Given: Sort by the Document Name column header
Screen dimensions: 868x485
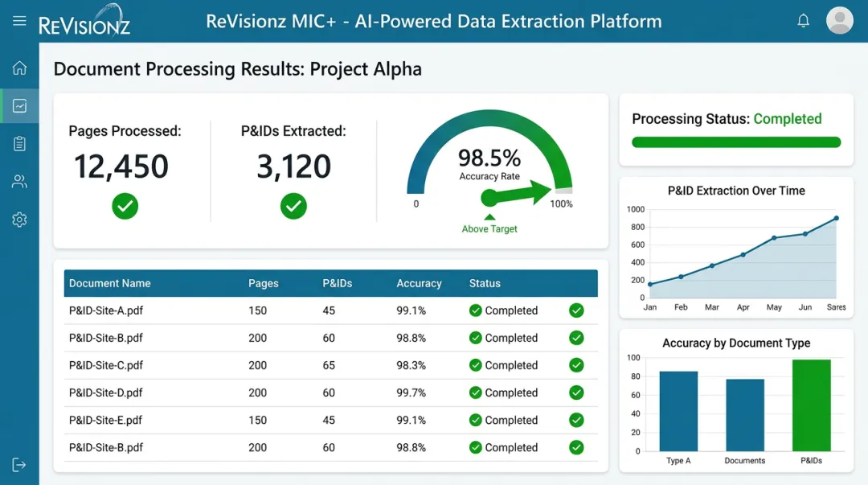Looking at the screenshot, I should point(109,283).
